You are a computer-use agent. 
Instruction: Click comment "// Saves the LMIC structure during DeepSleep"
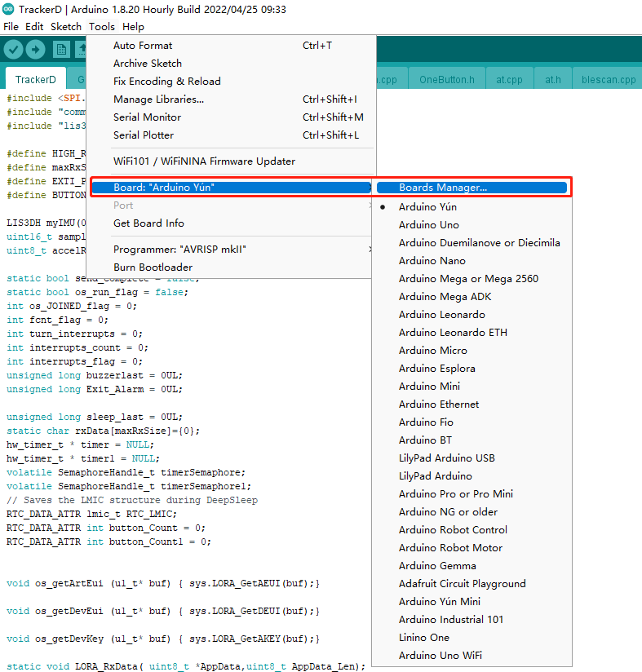[132, 500]
